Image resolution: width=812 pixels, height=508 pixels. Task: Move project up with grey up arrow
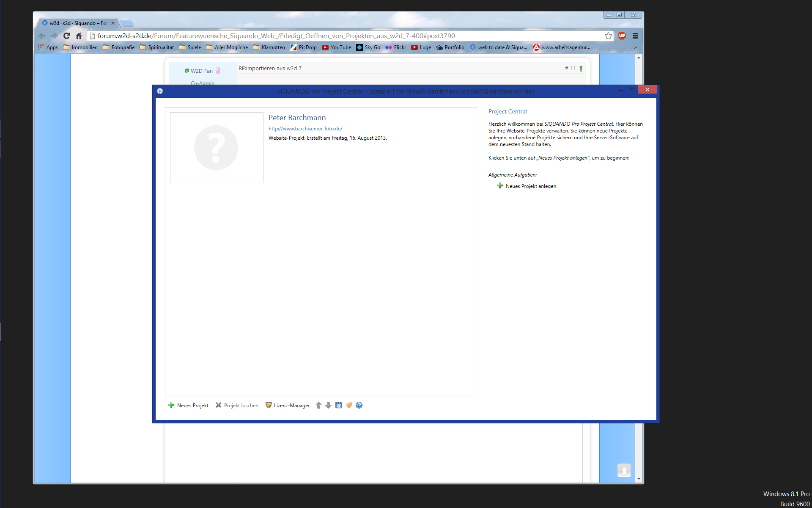click(x=318, y=405)
